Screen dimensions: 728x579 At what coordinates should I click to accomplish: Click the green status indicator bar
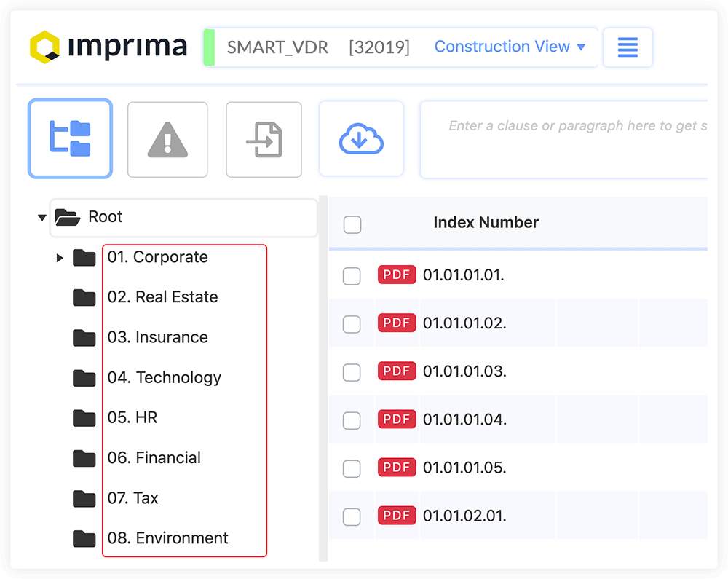(x=209, y=47)
